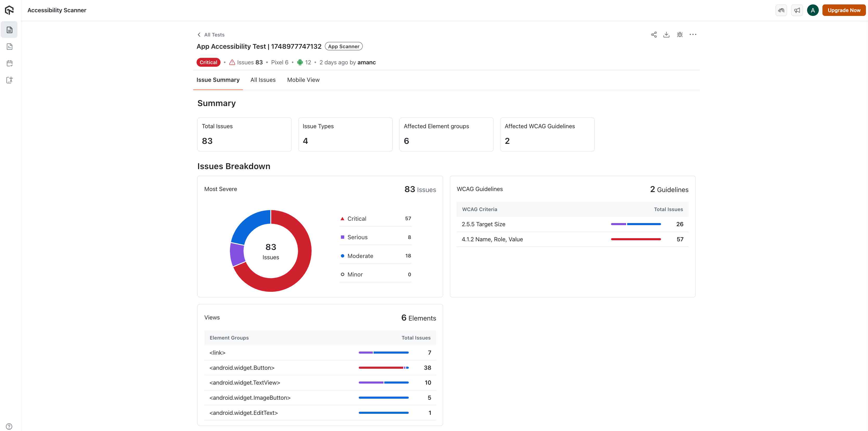The width and height of the screenshot is (868, 431).
Task: Open the 2.5.5 Target Size row
Action: coord(483,224)
